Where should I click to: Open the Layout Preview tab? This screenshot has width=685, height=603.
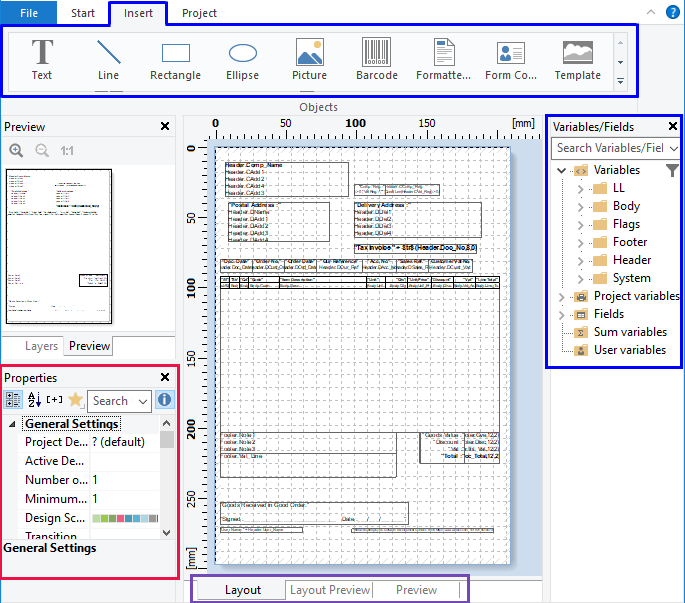[329, 590]
